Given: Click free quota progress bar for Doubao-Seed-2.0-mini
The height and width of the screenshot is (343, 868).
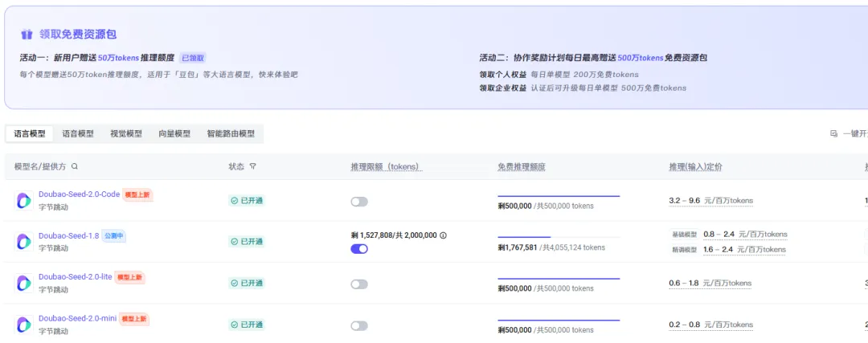Looking at the screenshot, I should [559, 321].
